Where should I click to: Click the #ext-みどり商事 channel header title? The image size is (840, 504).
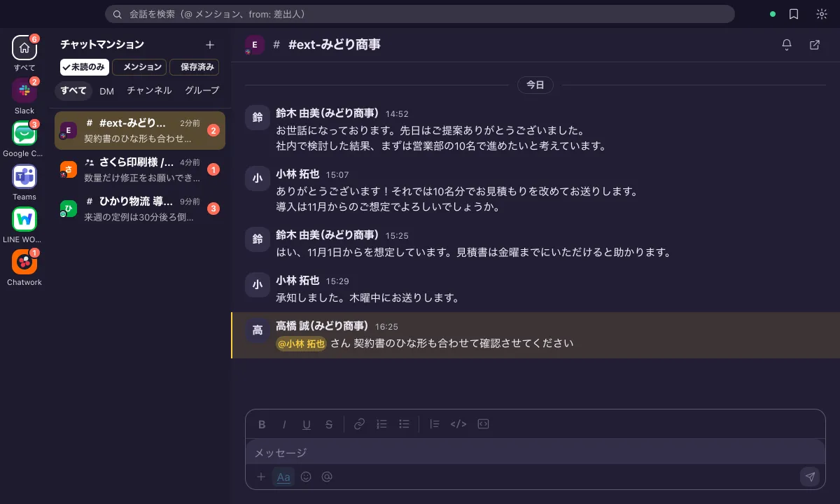(x=335, y=45)
